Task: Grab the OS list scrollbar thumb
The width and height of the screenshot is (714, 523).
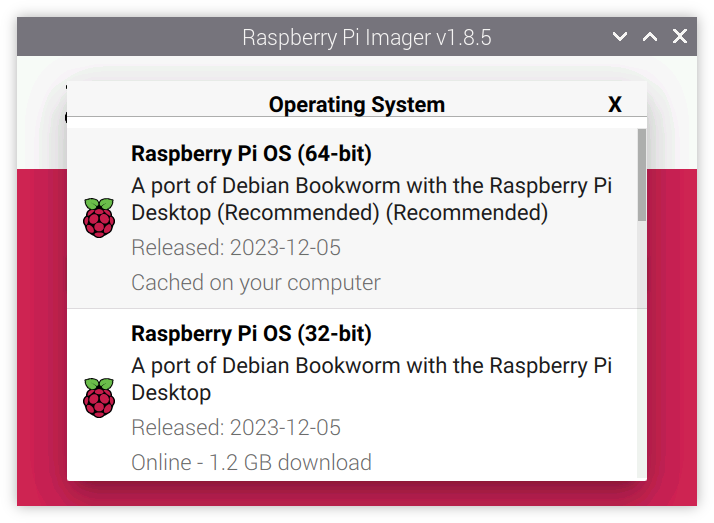Action: (641, 175)
